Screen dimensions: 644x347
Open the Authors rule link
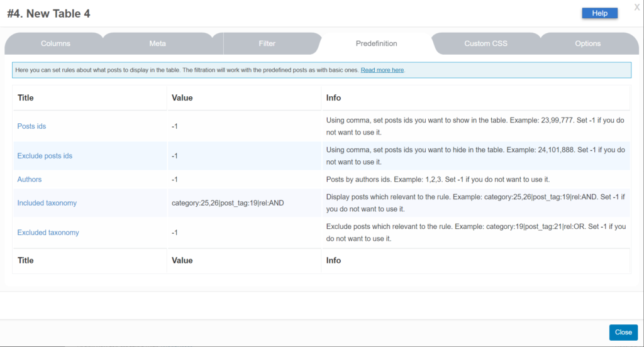[30, 180]
